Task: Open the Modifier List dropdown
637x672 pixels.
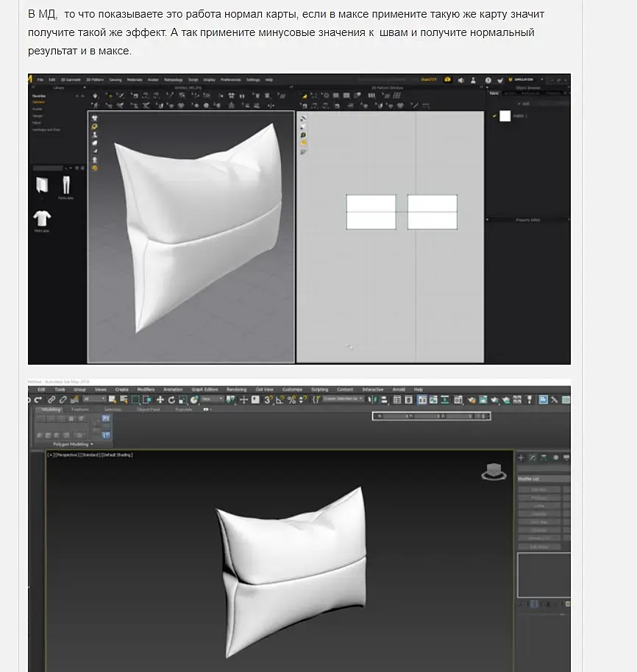Action: [544, 479]
